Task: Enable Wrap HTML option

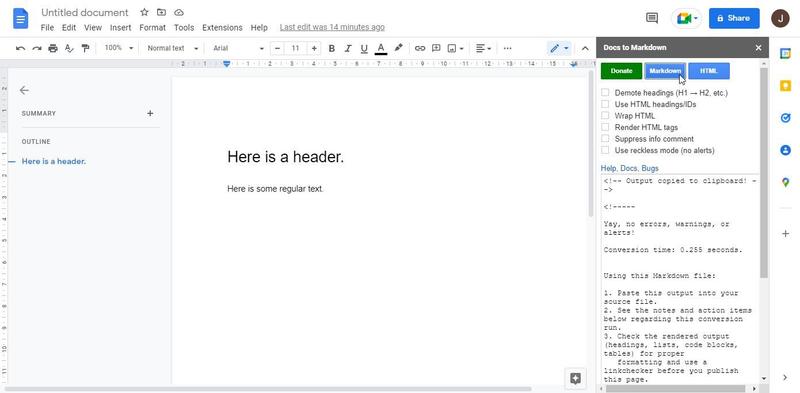Action: (605, 116)
